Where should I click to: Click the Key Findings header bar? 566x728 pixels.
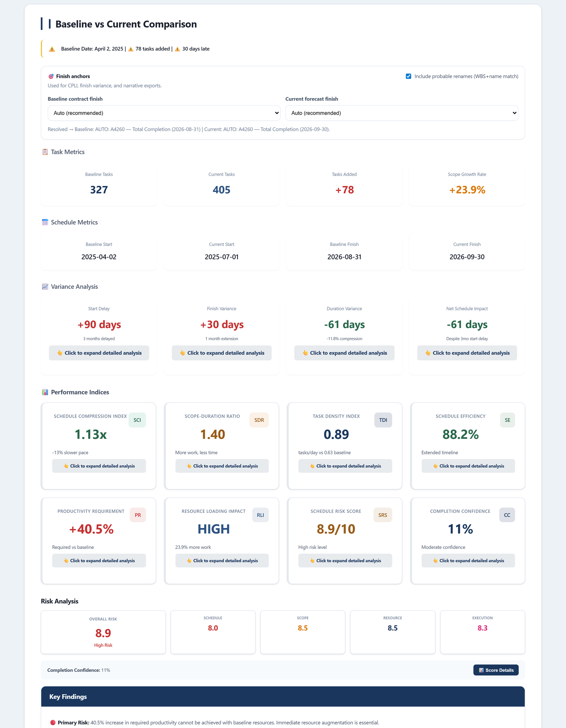click(x=283, y=697)
